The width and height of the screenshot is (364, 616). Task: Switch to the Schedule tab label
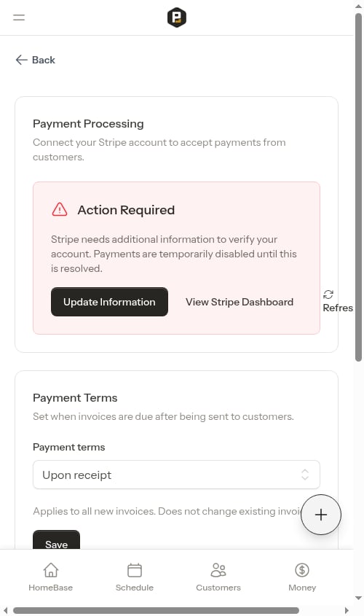coord(135,588)
